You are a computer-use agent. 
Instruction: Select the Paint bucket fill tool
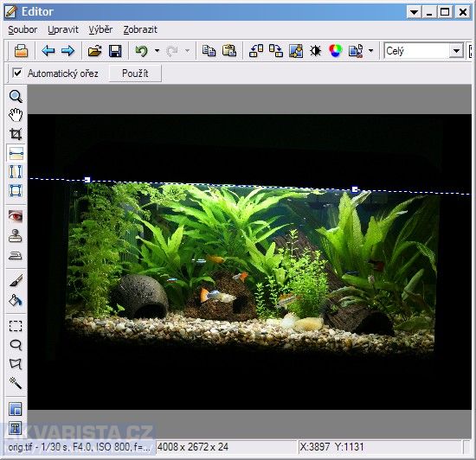16,301
